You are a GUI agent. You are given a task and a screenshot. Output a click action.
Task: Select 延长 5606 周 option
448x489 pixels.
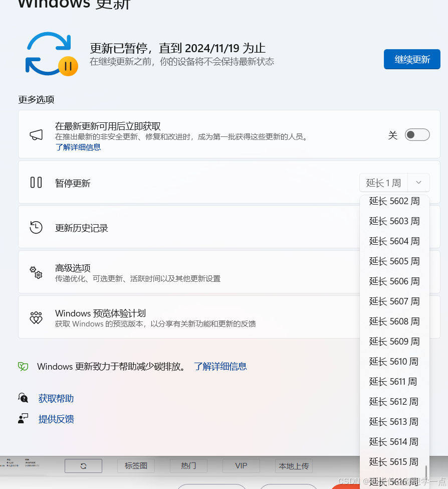point(394,281)
